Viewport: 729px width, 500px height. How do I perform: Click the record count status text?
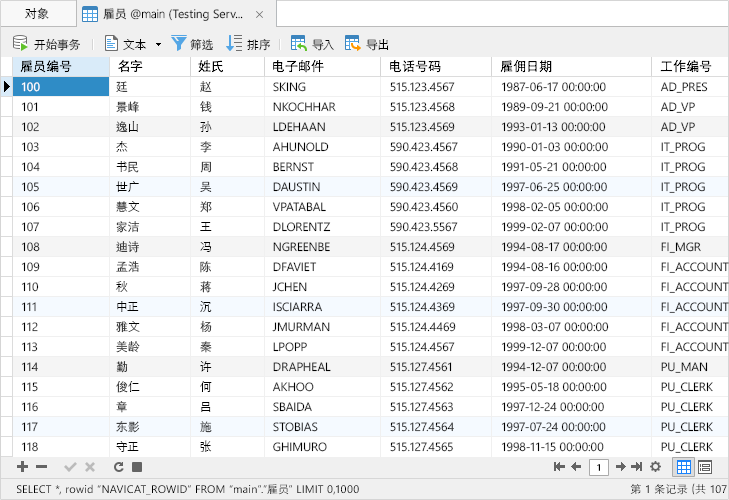click(678, 489)
